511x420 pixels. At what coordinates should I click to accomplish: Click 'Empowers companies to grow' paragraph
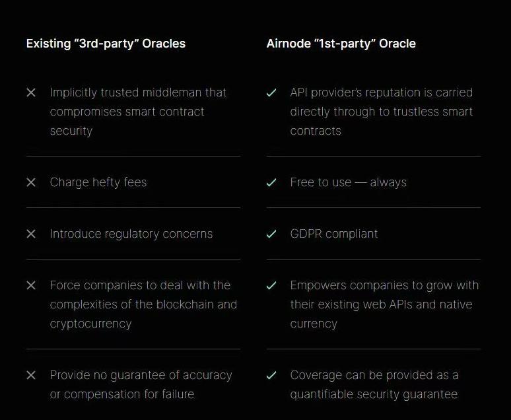(x=384, y=304)
